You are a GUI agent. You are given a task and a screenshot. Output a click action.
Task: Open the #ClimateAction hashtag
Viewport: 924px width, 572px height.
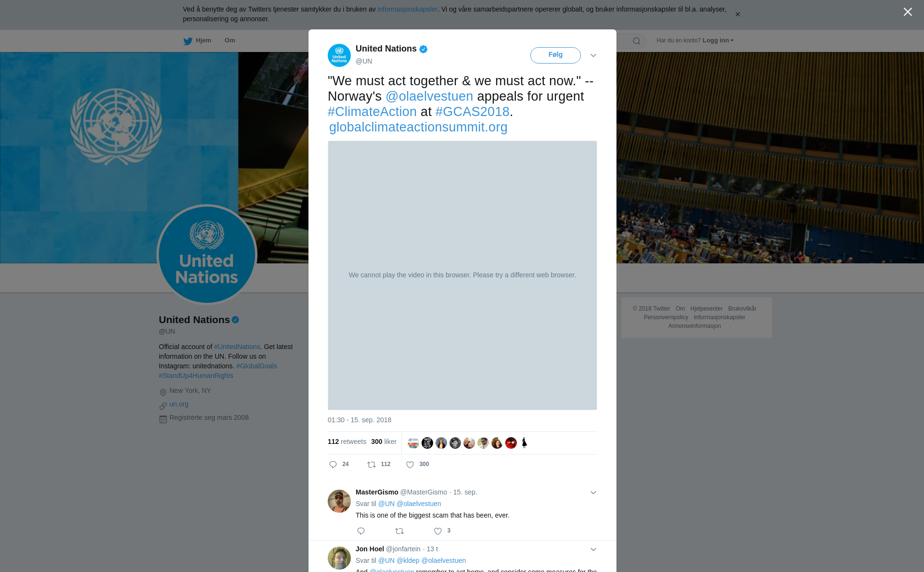372,112
